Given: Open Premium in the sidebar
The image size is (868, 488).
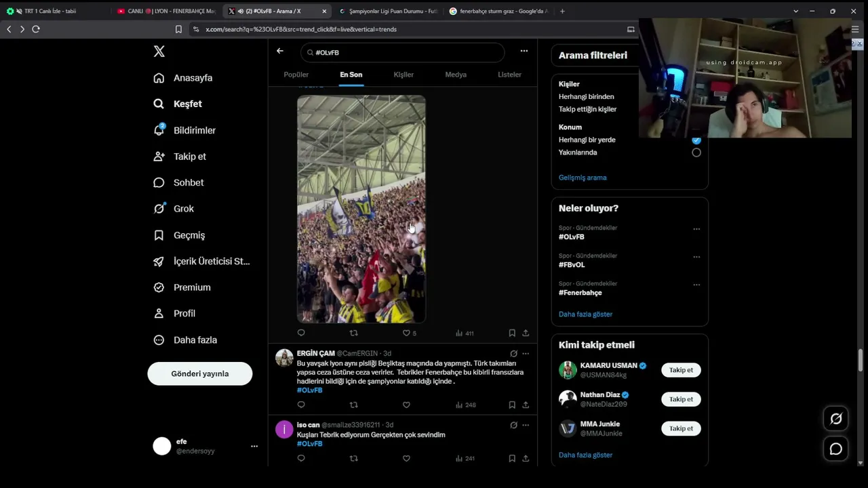Looking at the screenshot, I should click(x=182, y=287).
